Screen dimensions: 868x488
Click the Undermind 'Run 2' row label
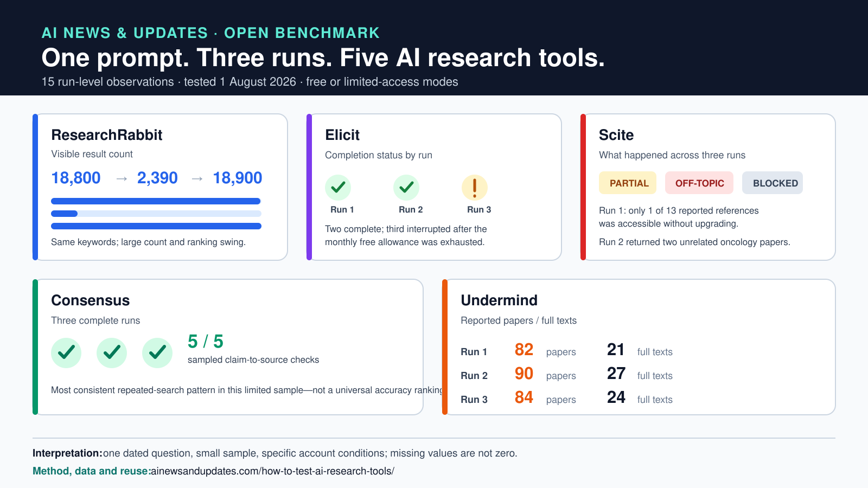coord(474,376)
